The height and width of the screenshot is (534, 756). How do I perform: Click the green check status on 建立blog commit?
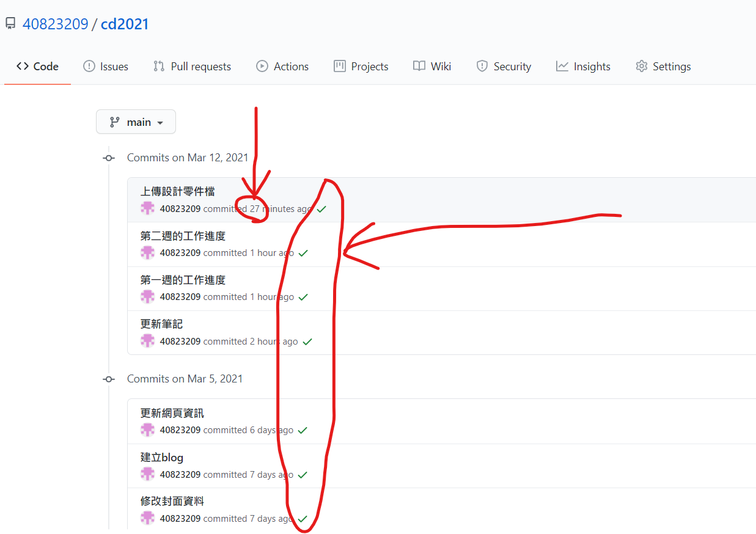tap(303, 475)
